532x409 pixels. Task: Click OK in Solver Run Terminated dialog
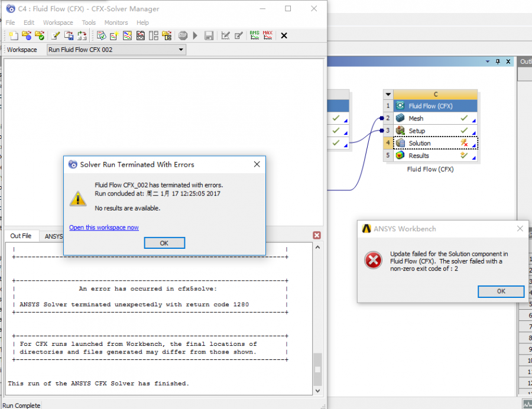click(x=164, y=243)
